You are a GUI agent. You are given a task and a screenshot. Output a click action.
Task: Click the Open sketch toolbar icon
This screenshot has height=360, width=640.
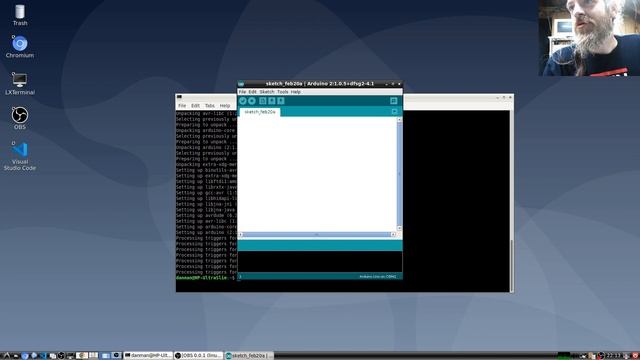point(271,101)
